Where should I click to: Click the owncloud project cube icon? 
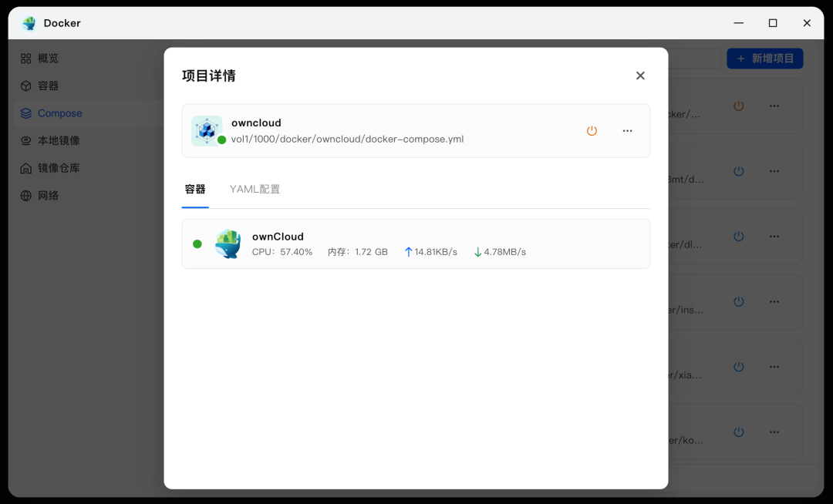(207, 130)
